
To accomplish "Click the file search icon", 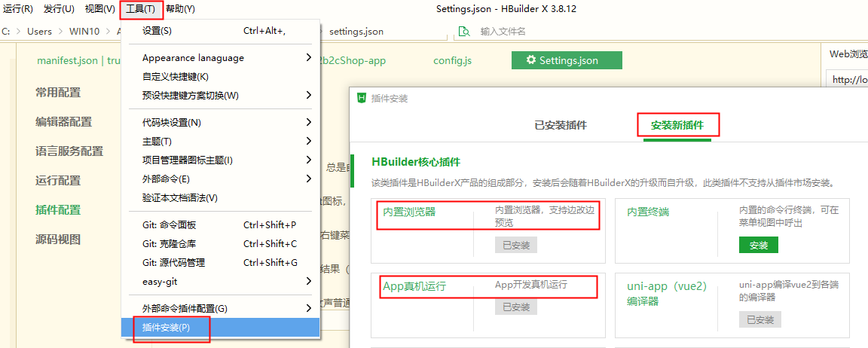I will click(464, 32).
